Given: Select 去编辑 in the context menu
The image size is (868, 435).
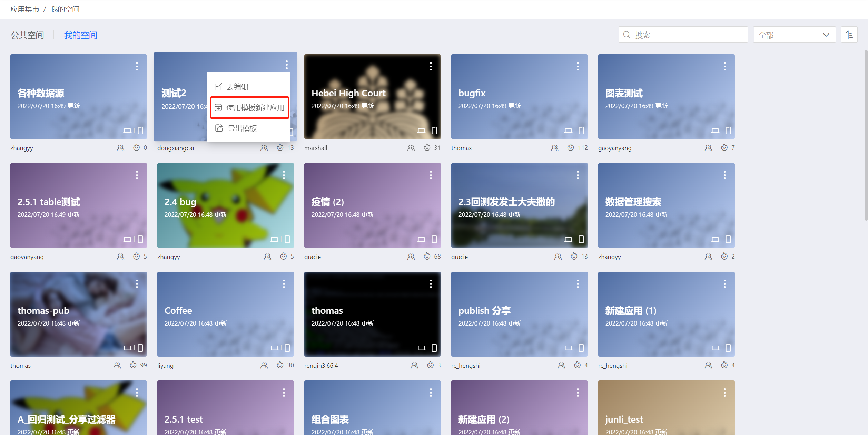Looking at the screenshot, I should pos(237,87).
